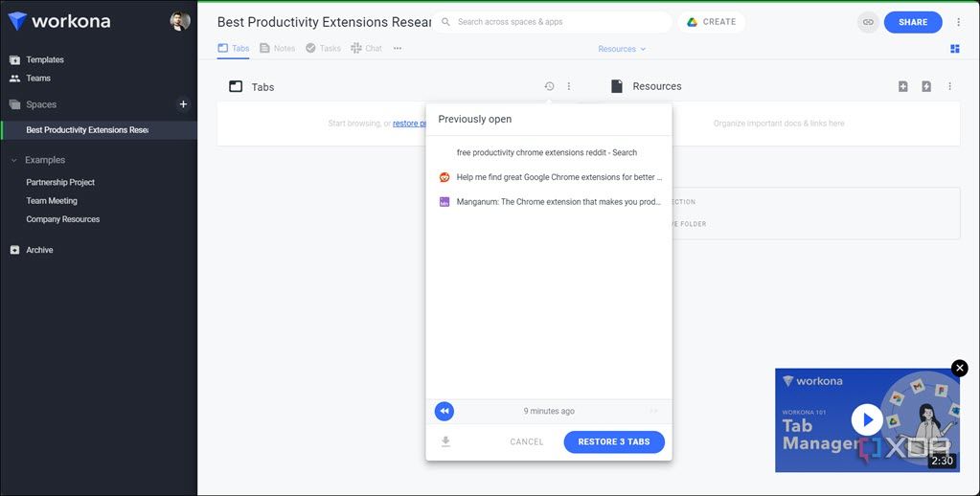Viewport: 980px width, 496px height.
Task: Open Company Resources space
Action: coord(63,219)
